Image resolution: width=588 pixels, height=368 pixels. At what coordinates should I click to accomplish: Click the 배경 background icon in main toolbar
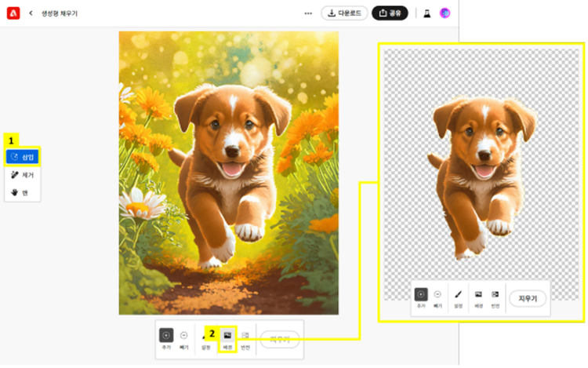click(x=227, y=339)
